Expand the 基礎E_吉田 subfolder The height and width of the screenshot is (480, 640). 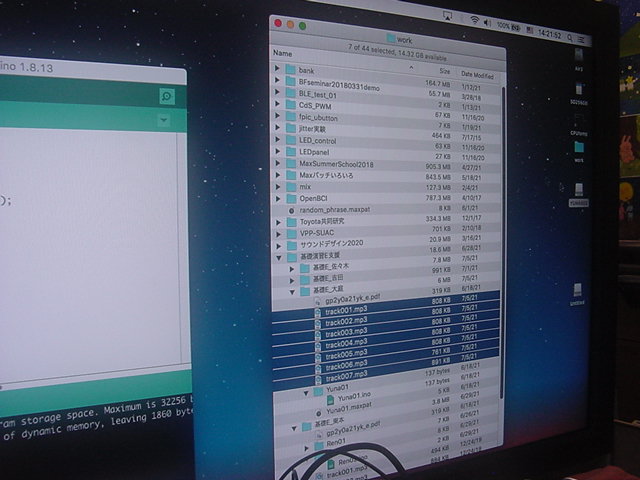(x=292, y=281)
